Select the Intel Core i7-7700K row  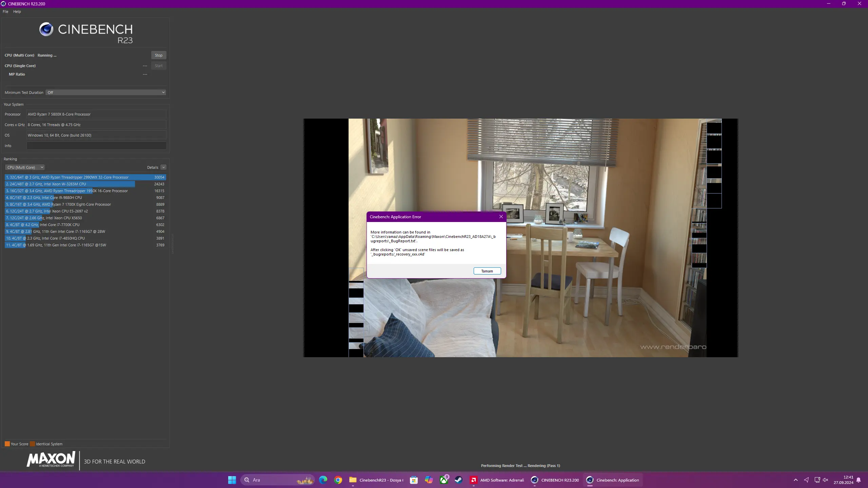[x=85, y=225]
